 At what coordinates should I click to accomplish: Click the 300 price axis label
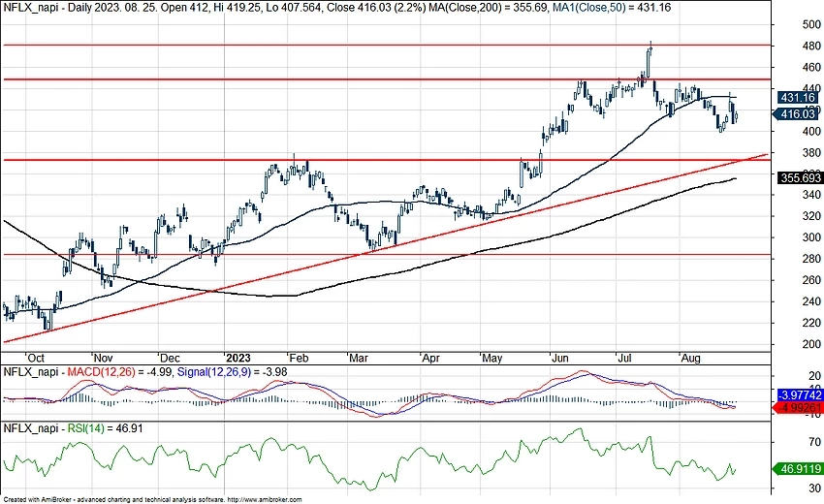[x=811, y=237]
